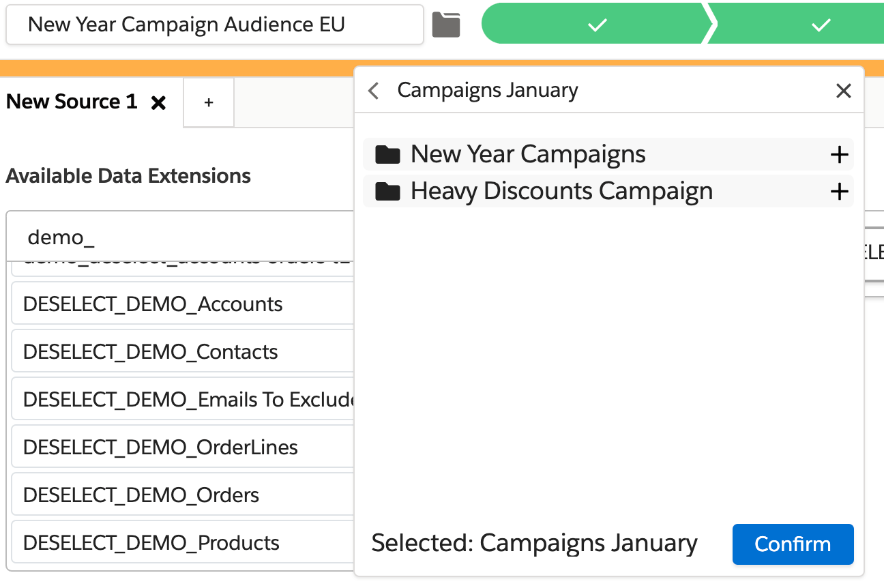Click the folder icon beside selection name
This screenshot has width=884, height=588.
(x=446, y=25)
